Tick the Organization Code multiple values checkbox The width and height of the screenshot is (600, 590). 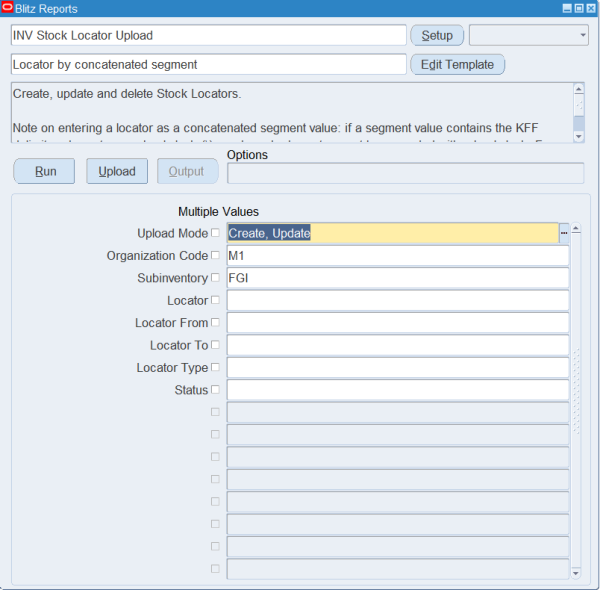(215, 255)
